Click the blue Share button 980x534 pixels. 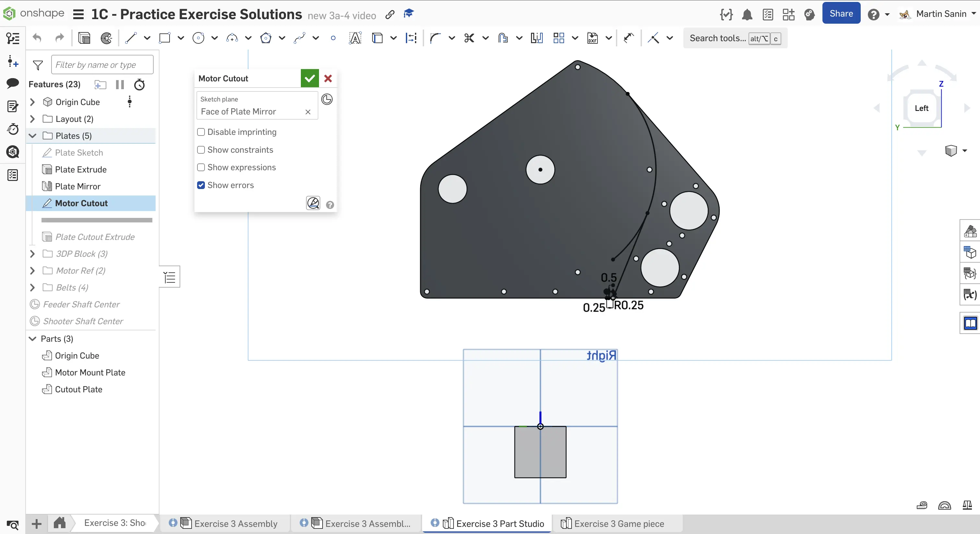point(841,13)
